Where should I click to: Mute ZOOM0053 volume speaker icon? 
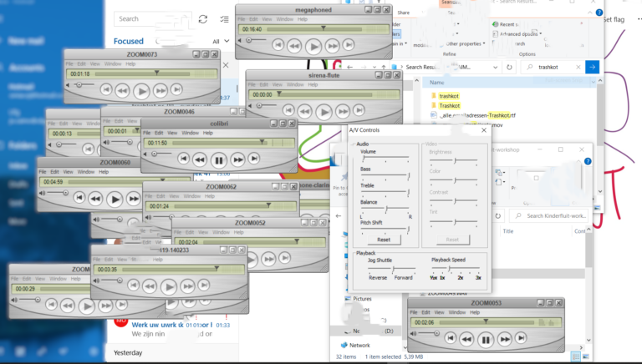414,333
